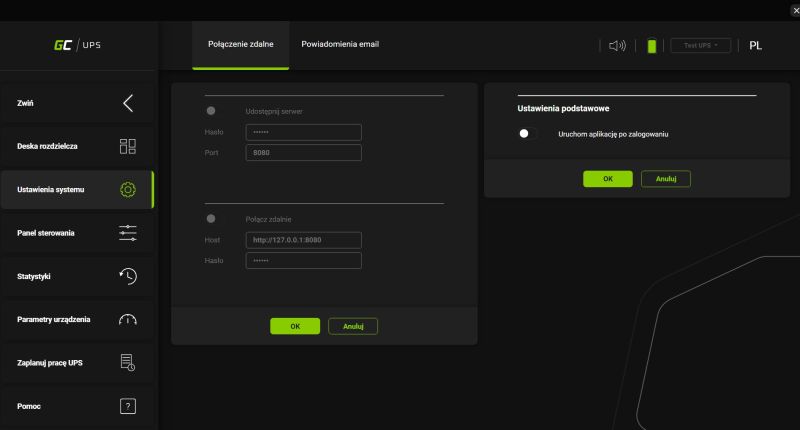Enable the Połącz zdalnie option
The width and height of the screenshot is (800, 430).
[211, 219]
